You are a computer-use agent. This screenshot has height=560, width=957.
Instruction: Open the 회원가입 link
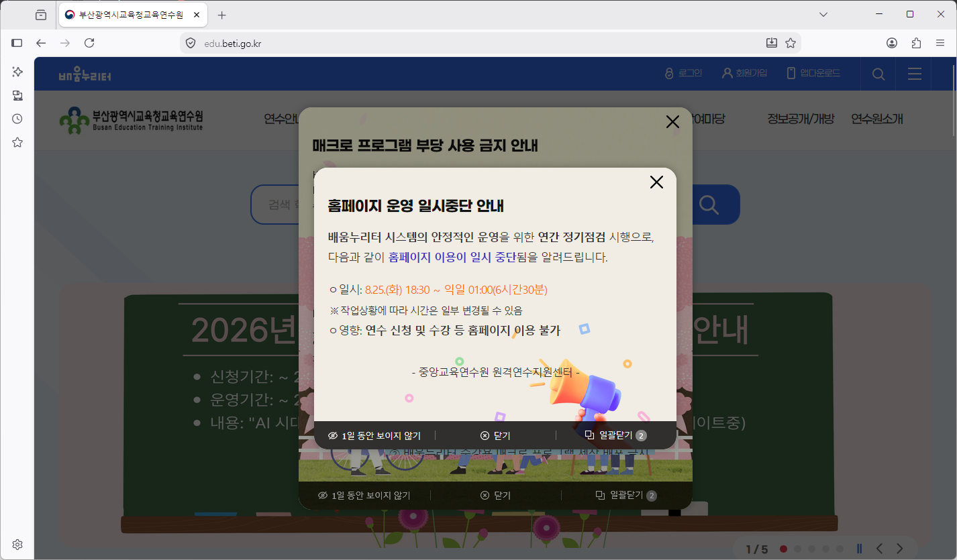tap(744, 73)
